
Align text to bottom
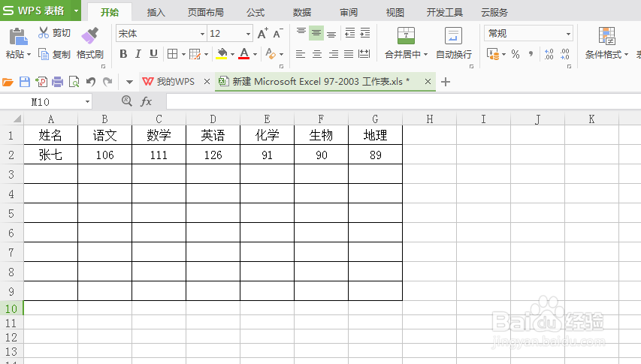click(x=331, y=33)
